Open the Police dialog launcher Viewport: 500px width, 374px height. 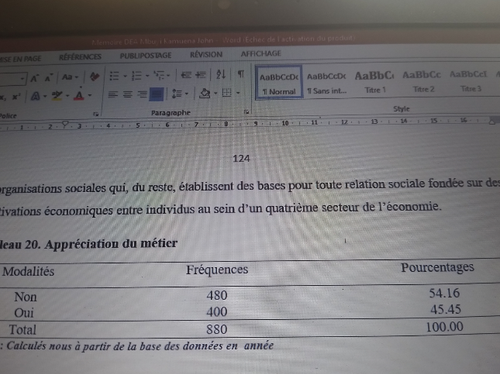[x=96, y=114]
